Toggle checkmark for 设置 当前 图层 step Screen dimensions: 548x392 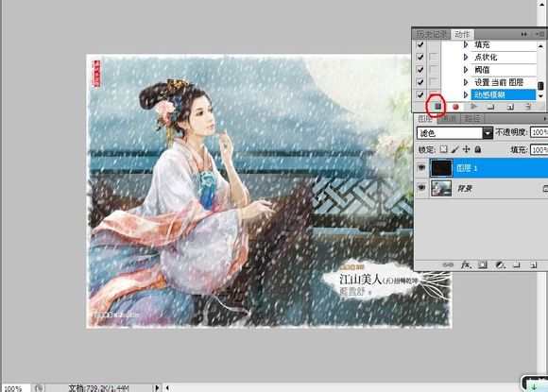(x=420, y=82)
